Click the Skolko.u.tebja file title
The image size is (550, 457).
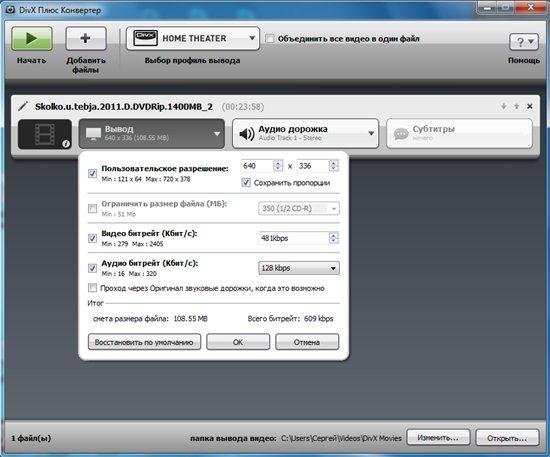123,107
